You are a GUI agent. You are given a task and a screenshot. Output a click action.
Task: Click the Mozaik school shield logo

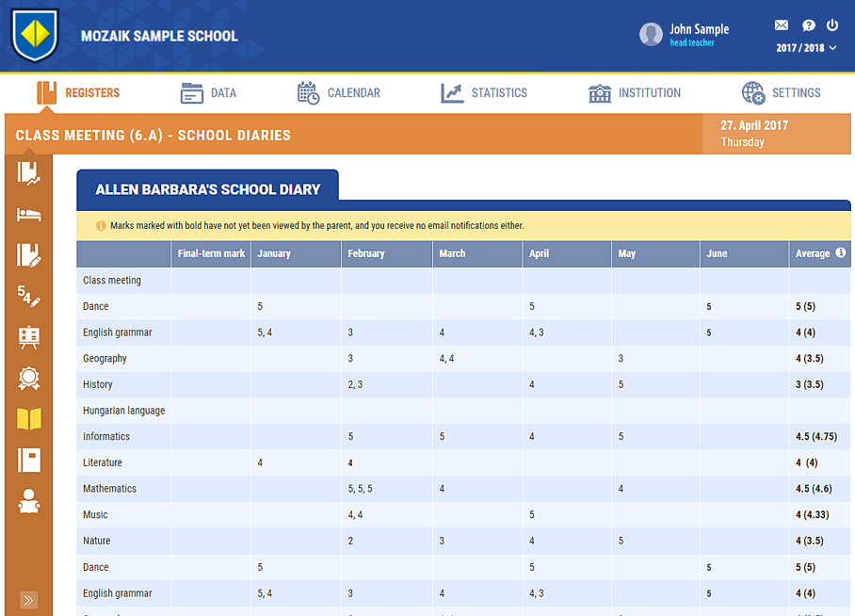(35, 36)
